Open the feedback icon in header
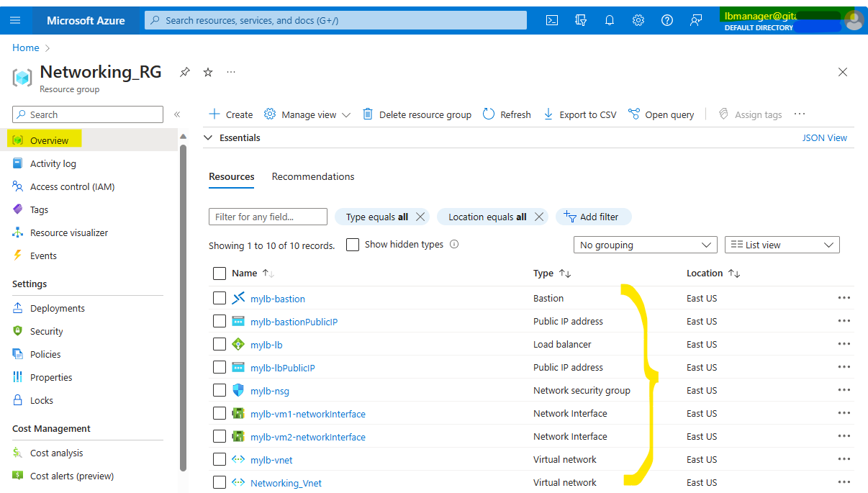This screenshot has height=493, width=868. pos(696,20)
